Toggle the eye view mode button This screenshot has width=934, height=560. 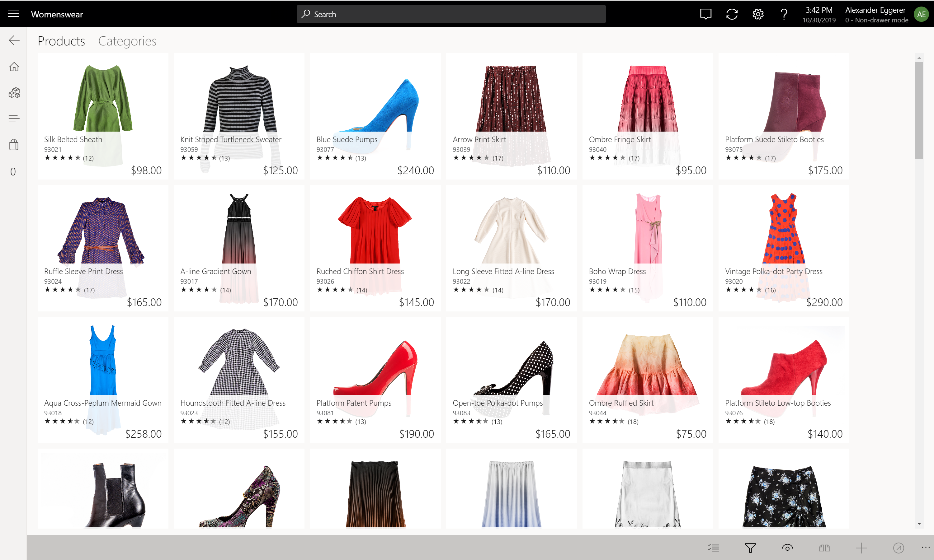[787, 548]
